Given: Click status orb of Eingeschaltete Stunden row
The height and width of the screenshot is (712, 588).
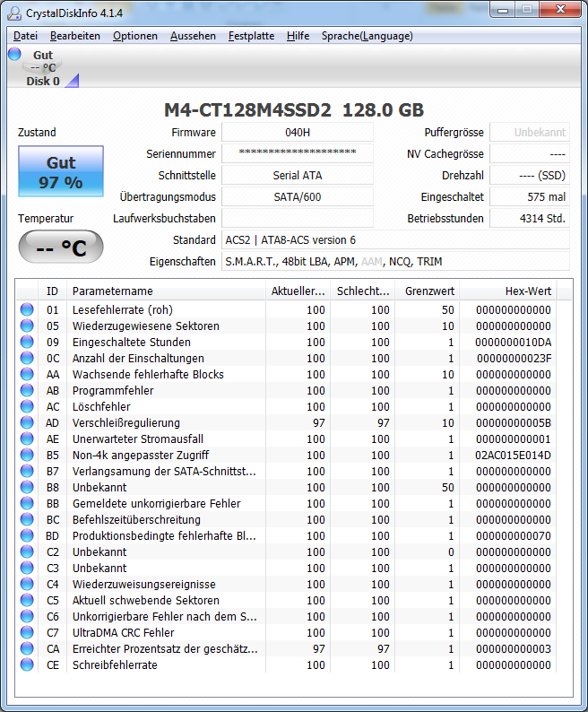Looking at the screenshot, I should 27,342.
